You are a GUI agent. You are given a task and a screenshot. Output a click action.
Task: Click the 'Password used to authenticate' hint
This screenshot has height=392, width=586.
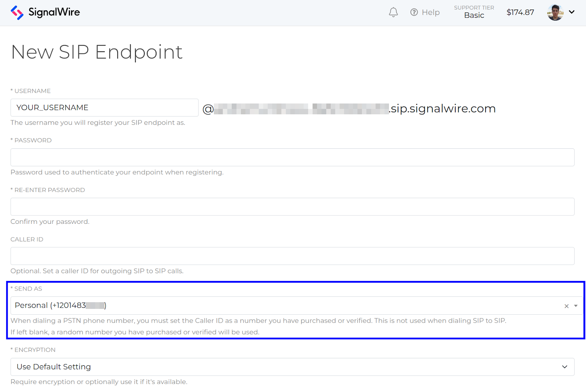point(117,172)
